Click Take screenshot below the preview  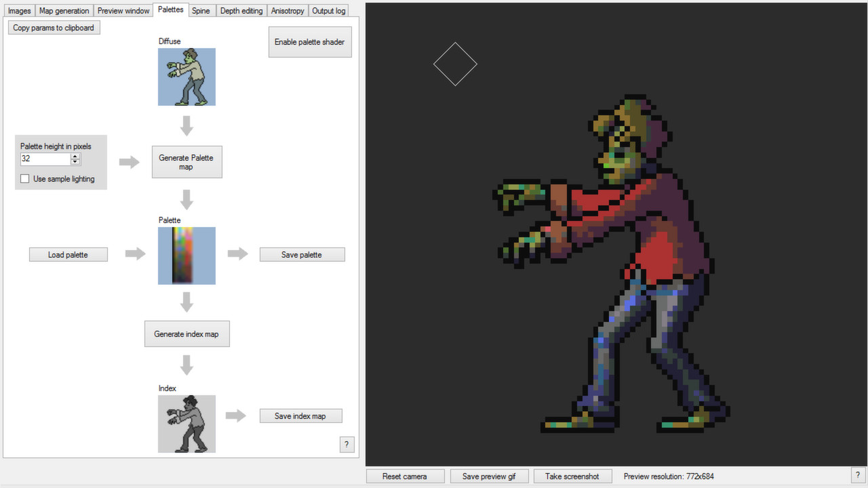572,475
